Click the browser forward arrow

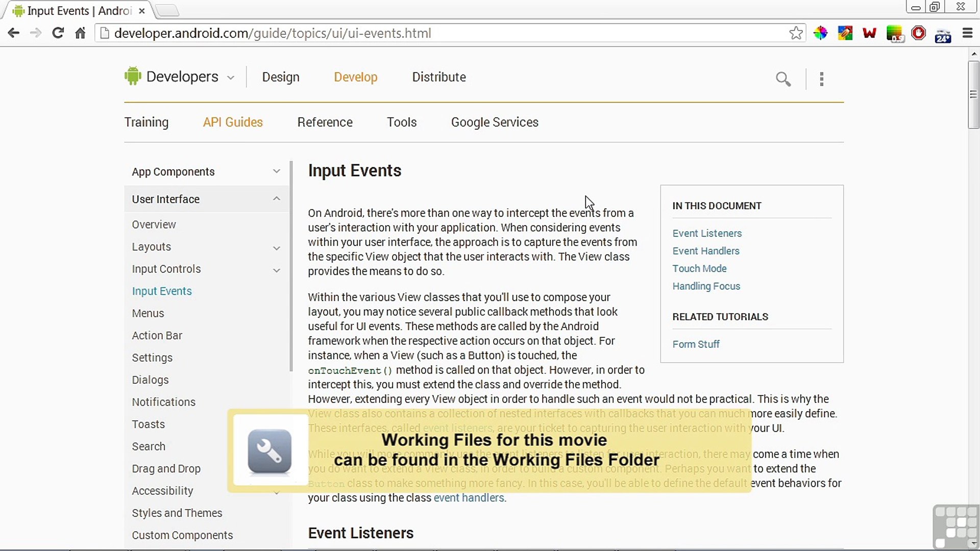(x=36, y=33)
